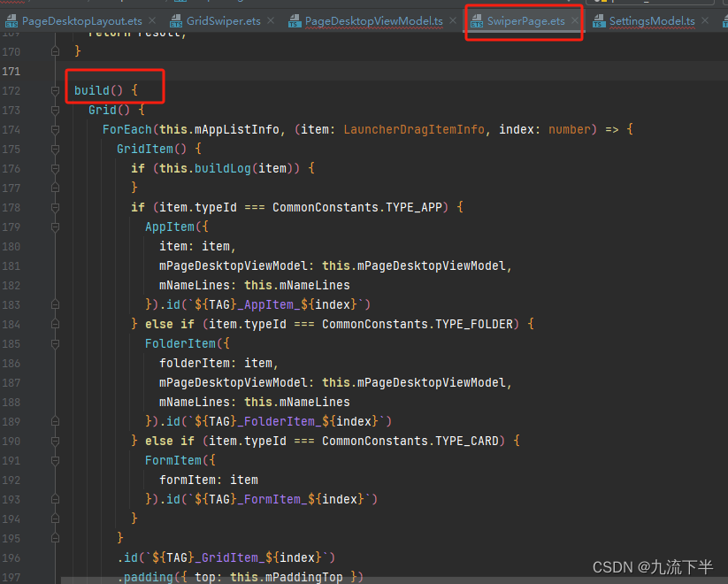Collapse the ForEach block fold on line 174
The width and height of the screenshot is (728, 584).
pos(55,129)
